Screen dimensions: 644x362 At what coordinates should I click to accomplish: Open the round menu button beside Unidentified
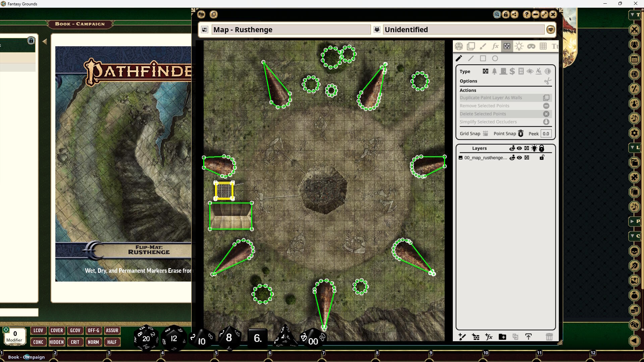tap(550, 29)
